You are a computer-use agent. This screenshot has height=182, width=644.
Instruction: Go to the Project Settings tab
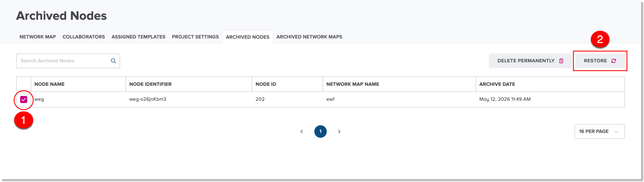click(x=195, y=37)
